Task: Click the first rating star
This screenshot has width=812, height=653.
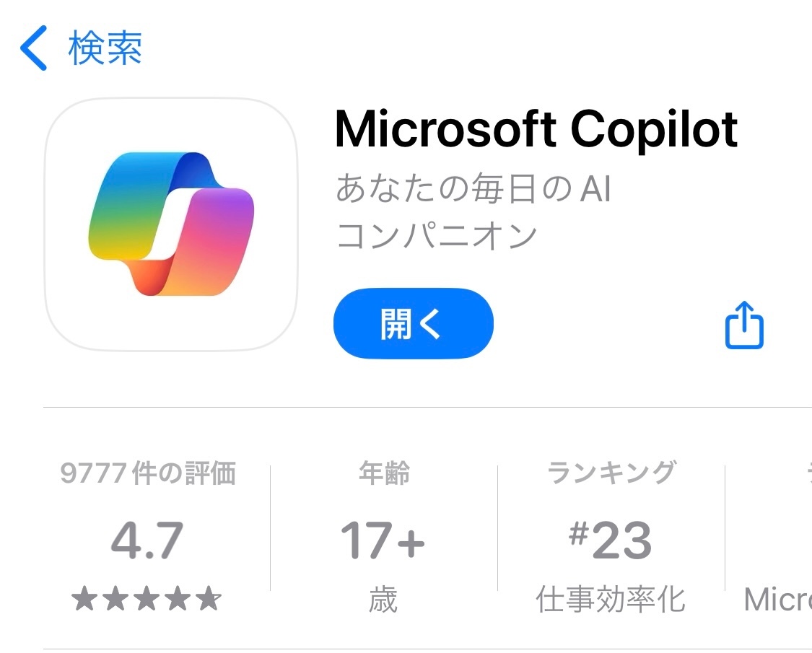Action: 84,598
